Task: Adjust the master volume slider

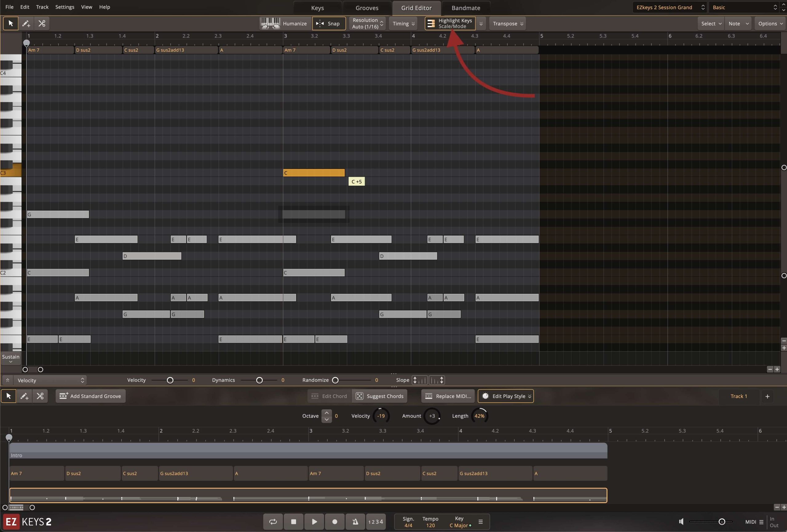Action: pyautogui.click(x=711, y=522)
